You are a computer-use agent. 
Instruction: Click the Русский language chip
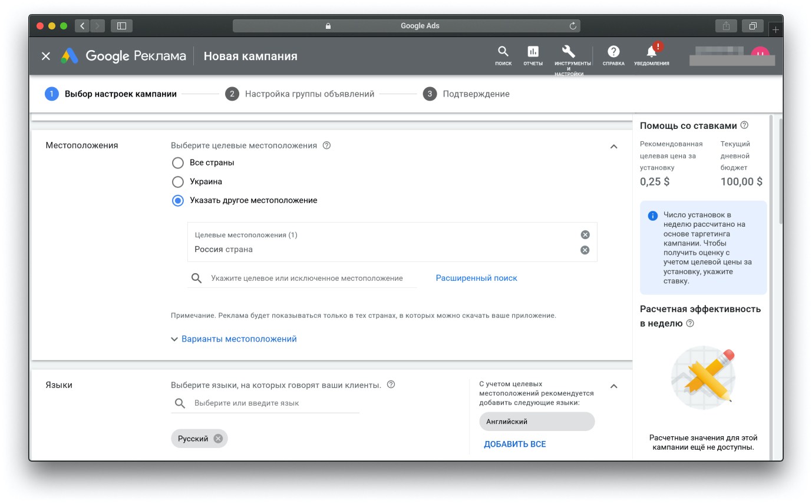(193, 439)
